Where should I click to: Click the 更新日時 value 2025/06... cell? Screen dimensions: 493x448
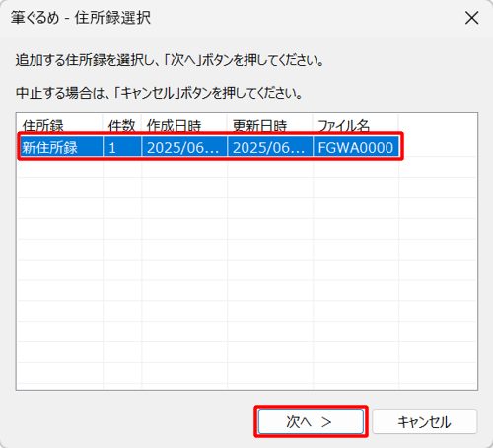tap(270, 147)
